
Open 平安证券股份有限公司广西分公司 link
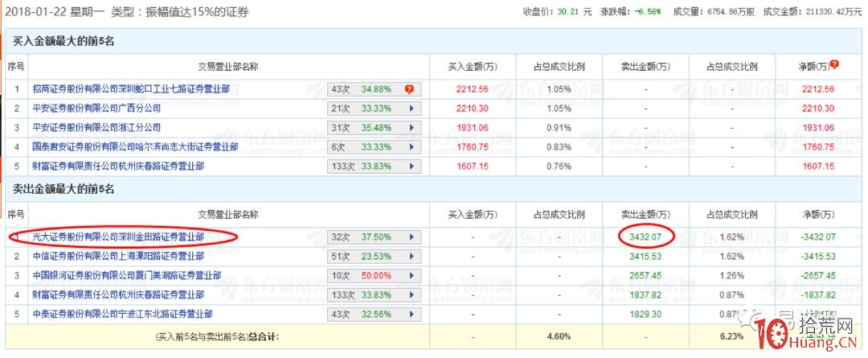point(97,108)
